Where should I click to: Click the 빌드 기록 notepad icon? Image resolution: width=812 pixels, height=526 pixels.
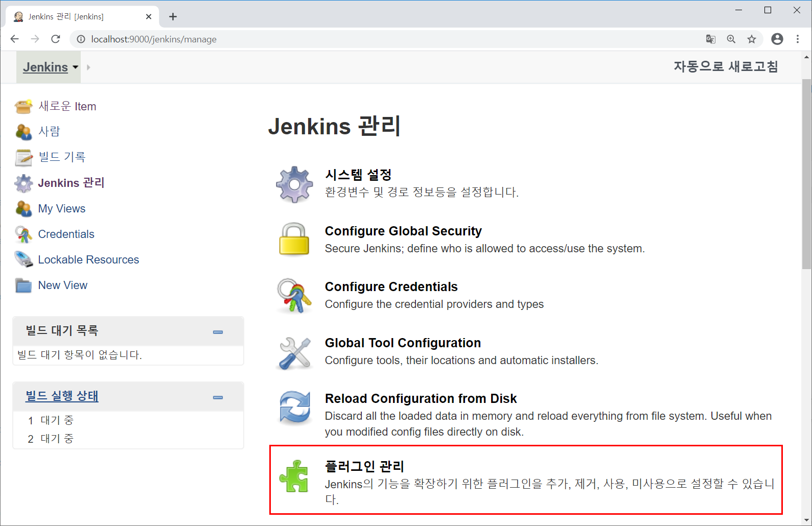[x=24, y=157]
